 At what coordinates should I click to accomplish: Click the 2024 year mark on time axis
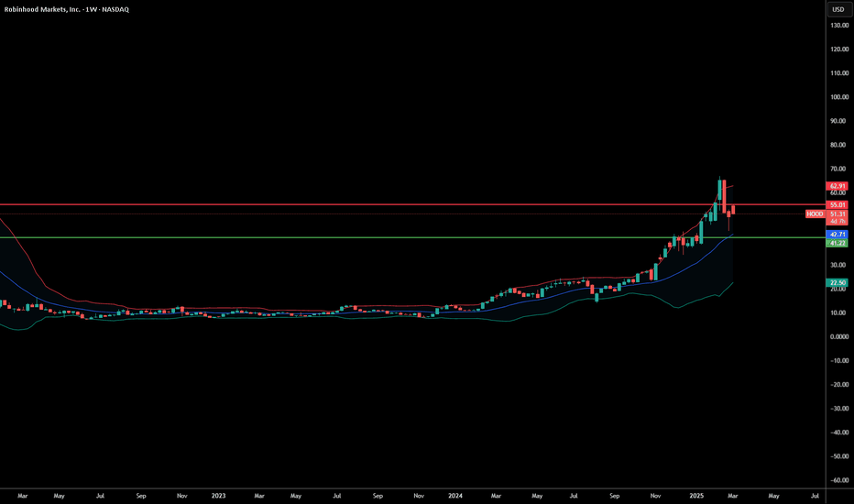(456, 496)
